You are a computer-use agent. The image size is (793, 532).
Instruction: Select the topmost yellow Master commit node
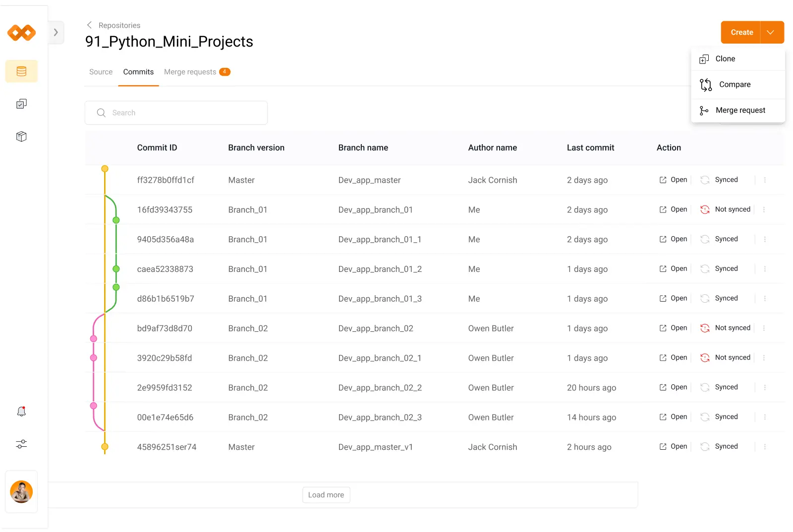pos(105,169)
